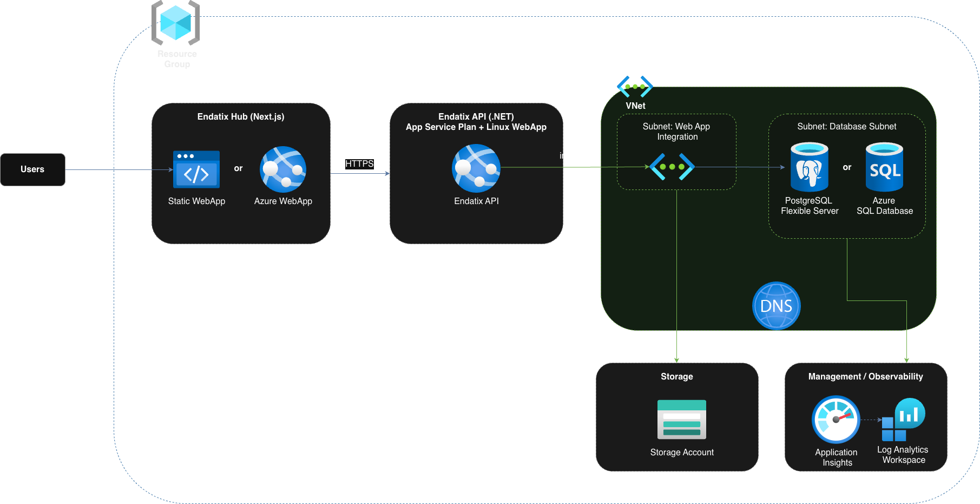This screenshot has width=980, height=504.
Task: Click the Private DNS Zone icon
Action: pos(777,306)
